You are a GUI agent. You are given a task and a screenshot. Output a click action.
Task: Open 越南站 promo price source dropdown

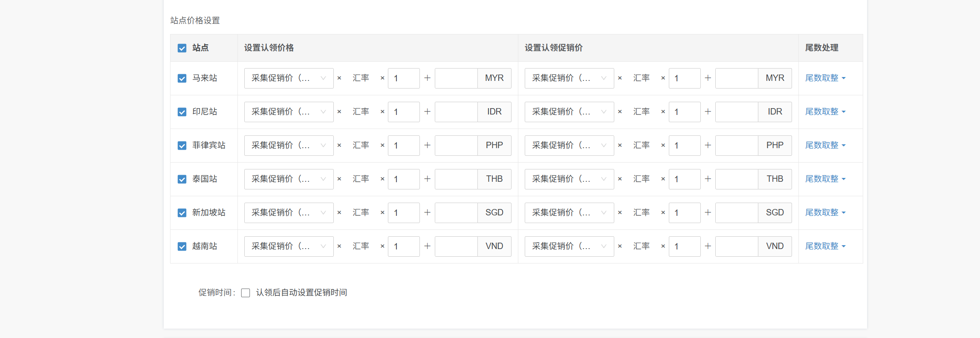pyautogui.click(x=569, y=246)
